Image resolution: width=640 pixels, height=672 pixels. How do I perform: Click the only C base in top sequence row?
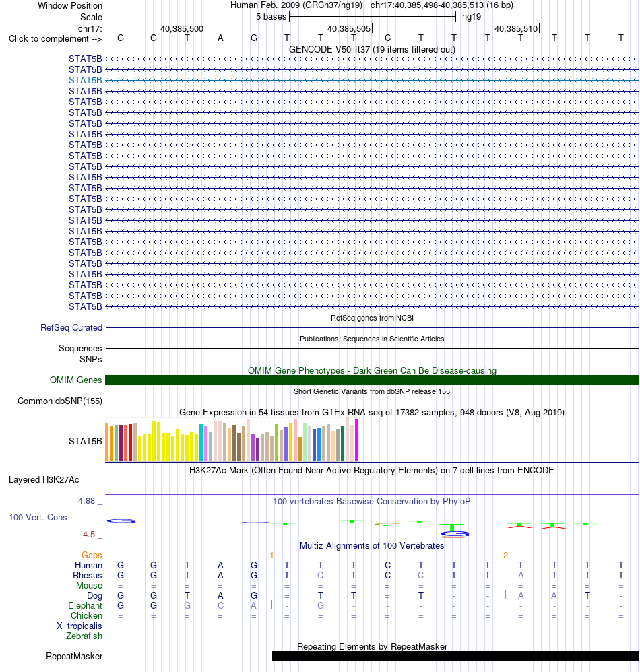(x=387, y=38)
